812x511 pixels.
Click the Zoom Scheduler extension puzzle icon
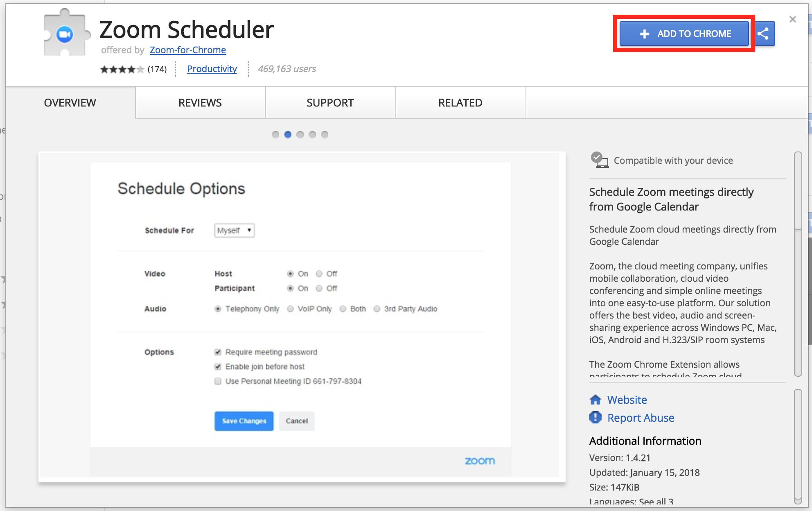click(x=67, y=33)
